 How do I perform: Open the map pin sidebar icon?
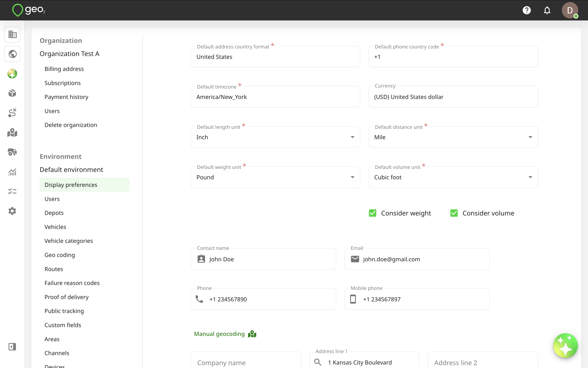point(12,133)
